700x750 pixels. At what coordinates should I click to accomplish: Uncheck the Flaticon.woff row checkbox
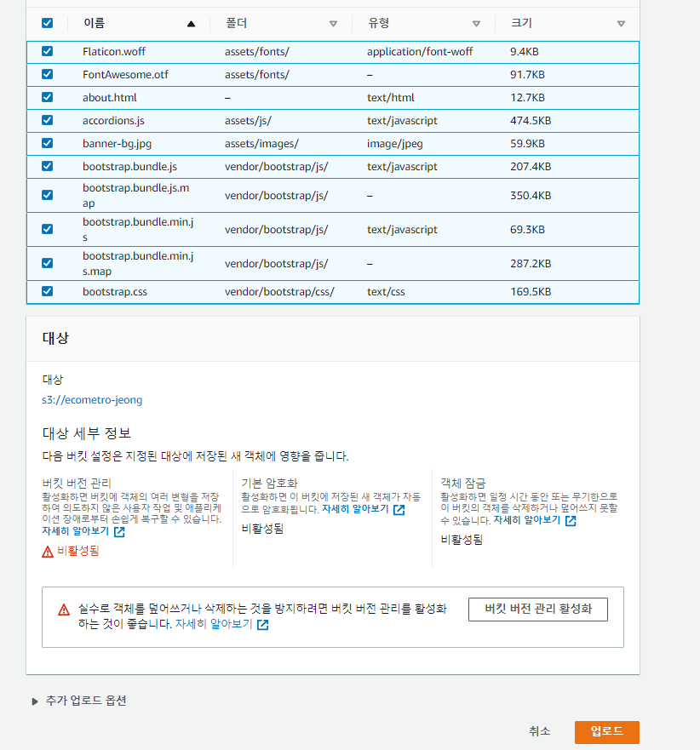[47, 51]
